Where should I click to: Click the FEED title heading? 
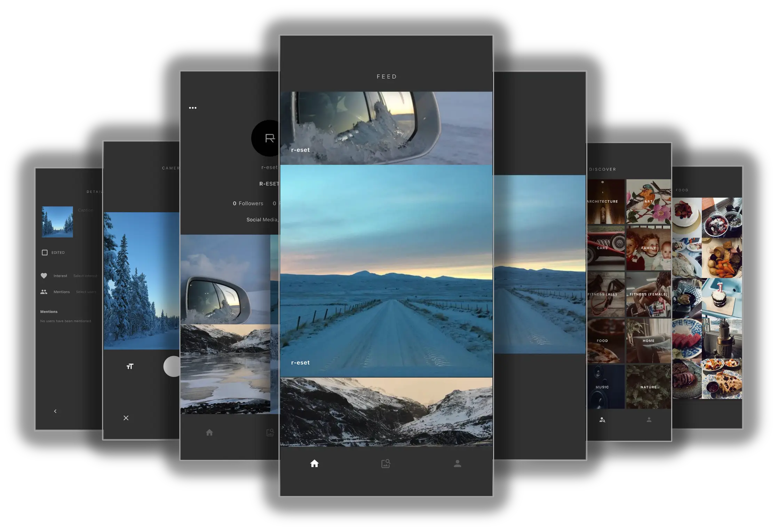(x=387, y=76)
